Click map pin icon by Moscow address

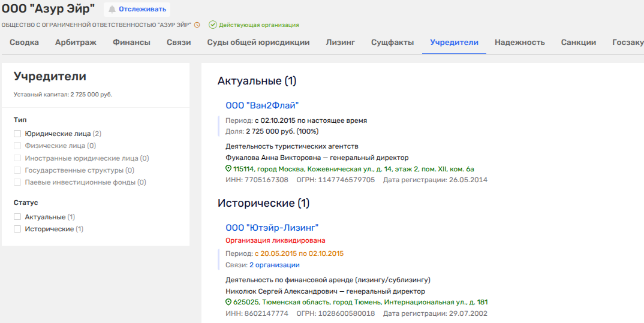pos(228,169)
